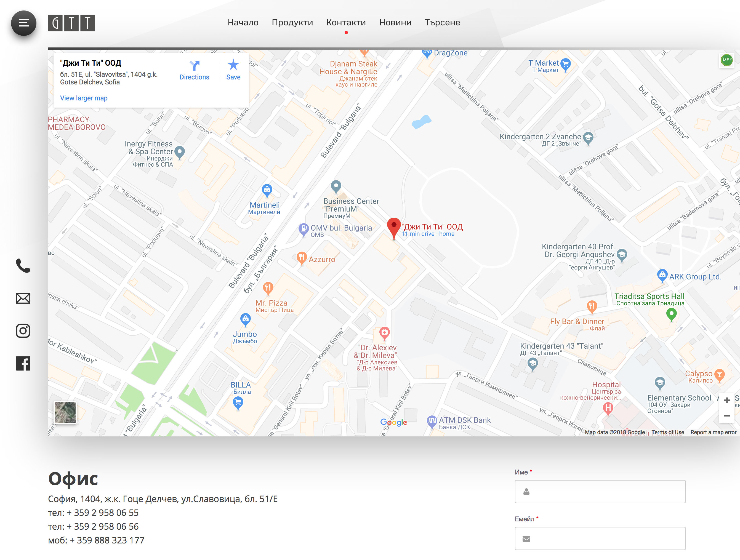The width and height of the screenshot is (740, 560).
Task: Switch to satellite view thumbnail
Action: (x=65, y=412)
